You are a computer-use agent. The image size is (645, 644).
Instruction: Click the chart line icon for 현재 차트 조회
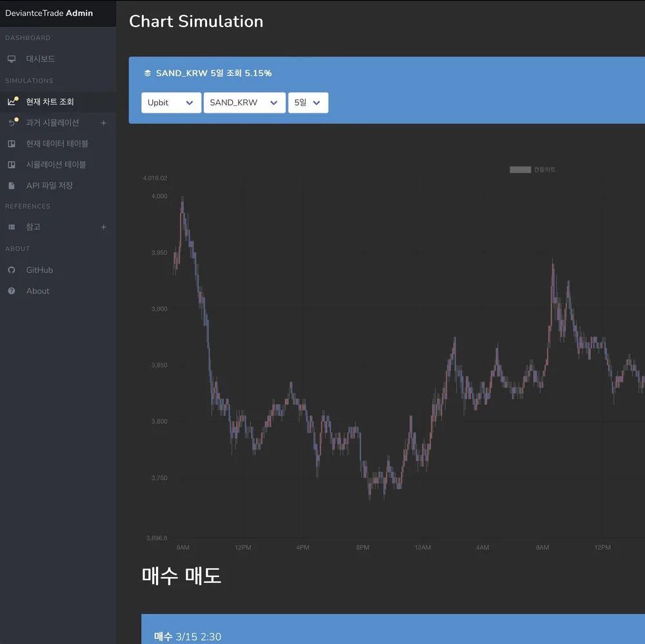click(12, 102)
